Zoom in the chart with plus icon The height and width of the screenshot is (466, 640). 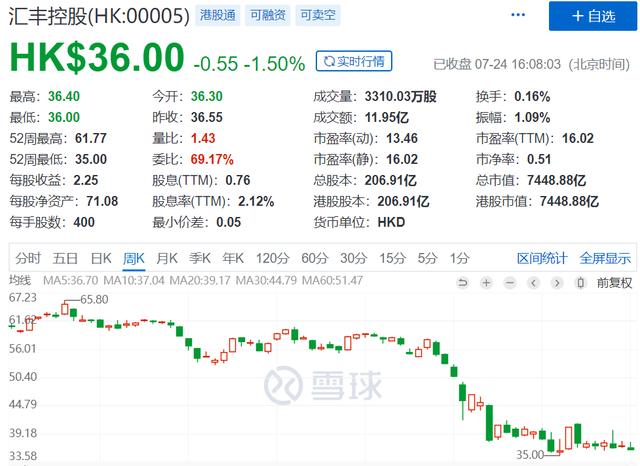pos(486,282)
